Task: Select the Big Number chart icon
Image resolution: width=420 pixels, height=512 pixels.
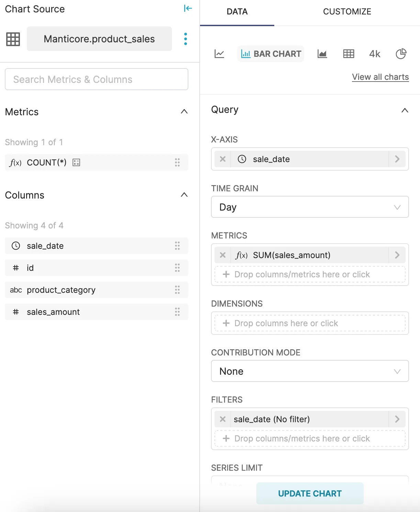Action: pyautogui.click(x=374, y=54)
